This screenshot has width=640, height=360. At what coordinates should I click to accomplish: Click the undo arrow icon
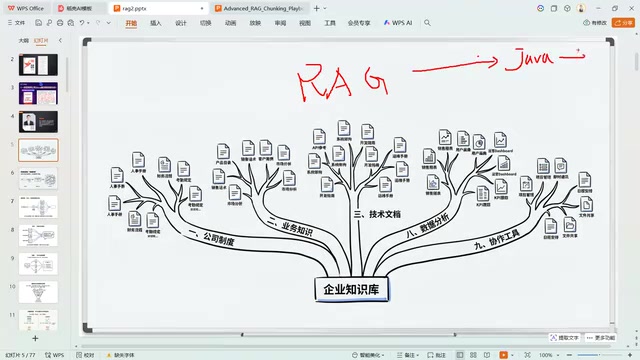pos(82,23)
